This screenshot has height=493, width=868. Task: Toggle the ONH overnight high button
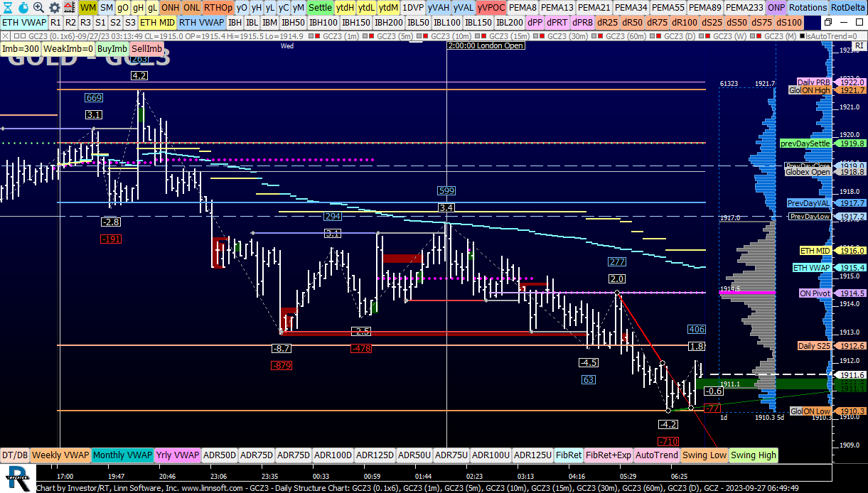click(x=170, y=7)
